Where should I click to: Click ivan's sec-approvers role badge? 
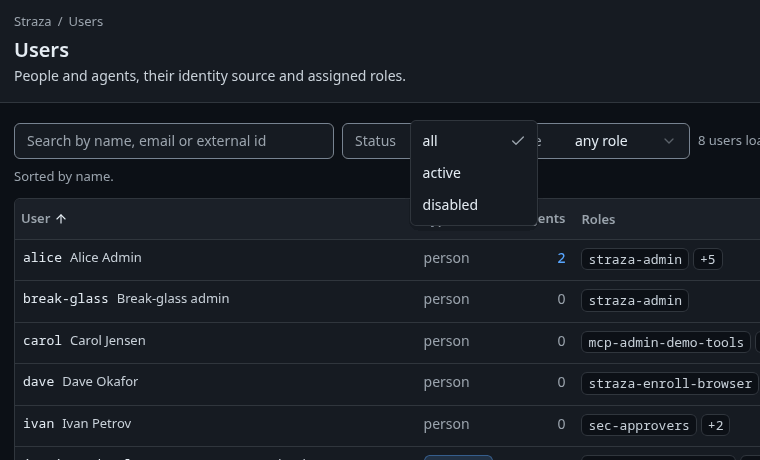click(x=639, y=426)
